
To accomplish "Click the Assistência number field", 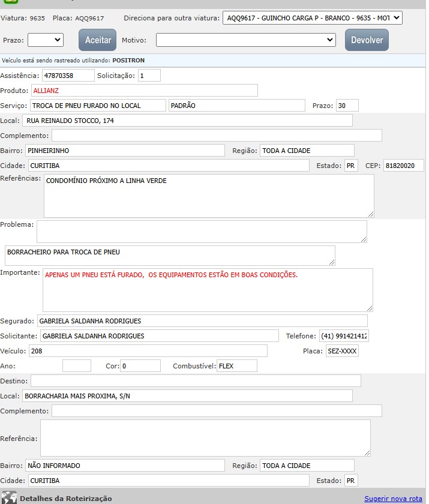I will coord(67,76).
